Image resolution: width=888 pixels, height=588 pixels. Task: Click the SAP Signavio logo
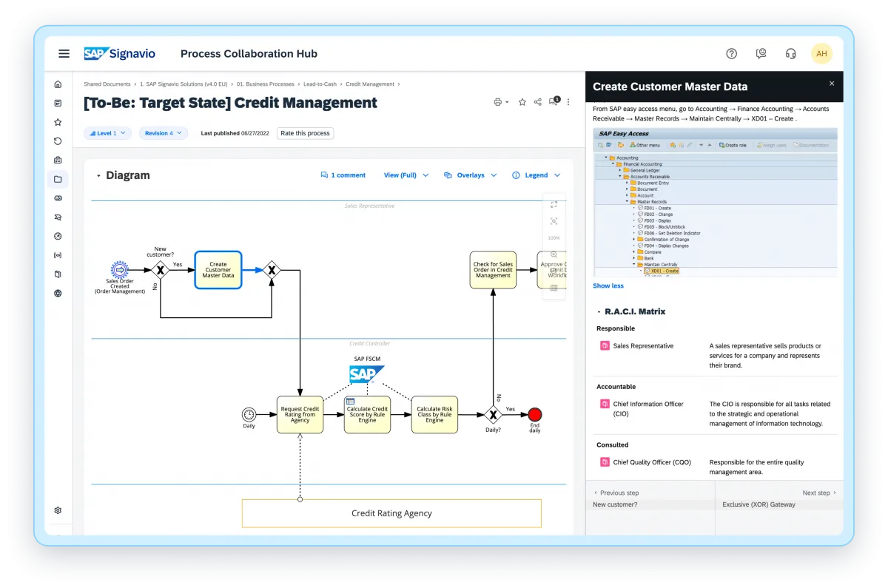(x=120, y=53)
